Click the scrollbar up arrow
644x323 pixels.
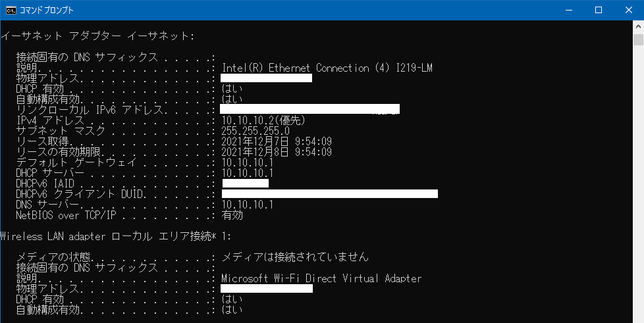pyautogui.click(x=638, y=26)
